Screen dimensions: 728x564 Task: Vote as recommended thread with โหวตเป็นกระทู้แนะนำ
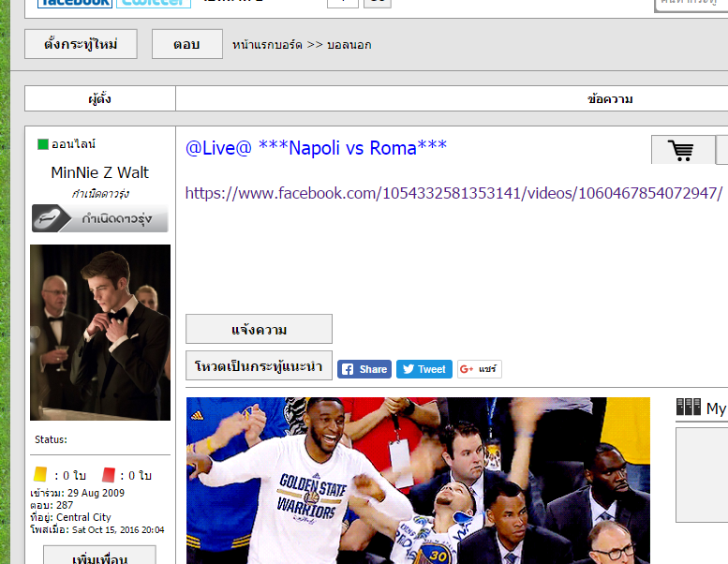click(x=260, y=365)
